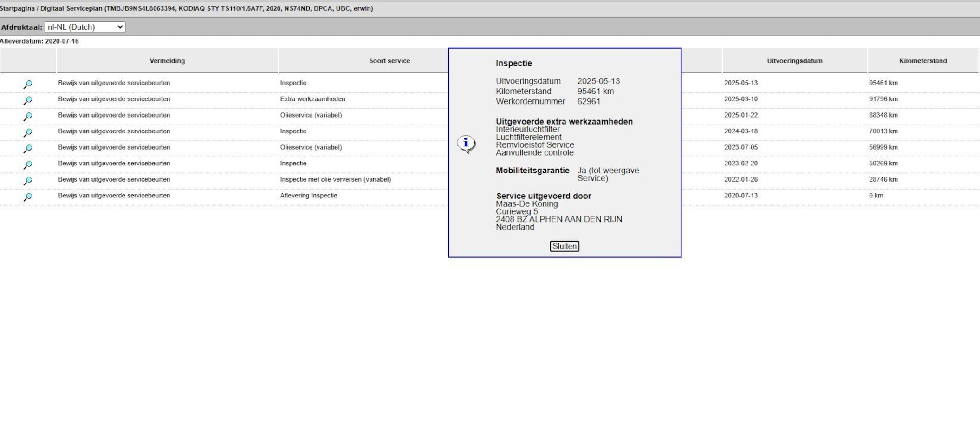Show details of Olieservice at 56999 km
Image resolution: width=980 pixels, height=446 pixels.
[28, 149]
